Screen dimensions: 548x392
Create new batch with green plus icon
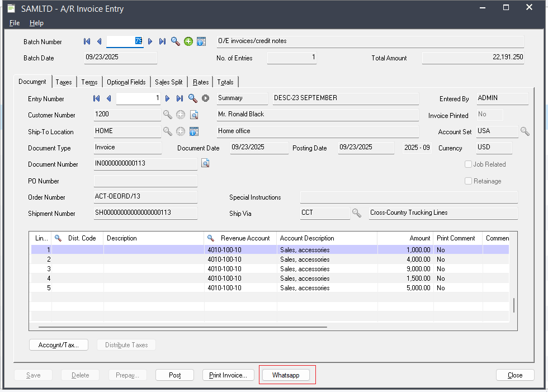[x=188, y=41]
